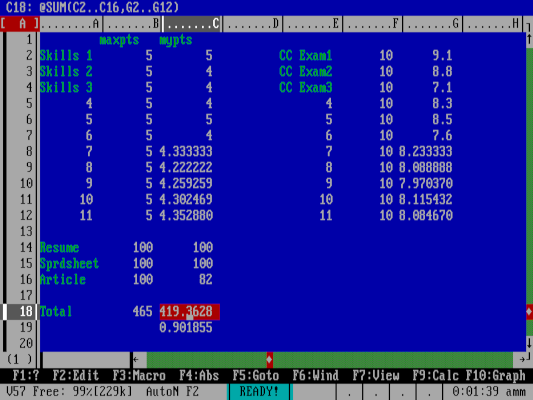The width and height of the screenshot is (533, 400).
Task: Open F3:Macro from the function bar
Action: click(139, 376)
